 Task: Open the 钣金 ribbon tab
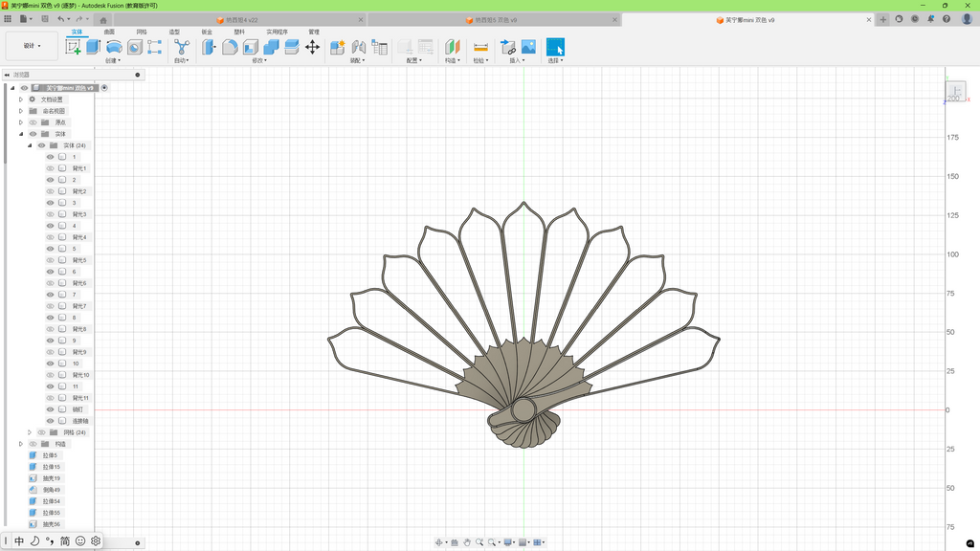(x=207, y=32)
